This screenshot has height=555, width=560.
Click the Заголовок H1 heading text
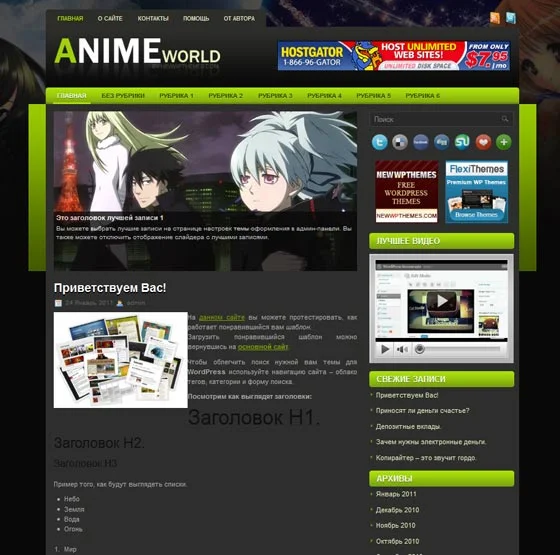(254, 418)
